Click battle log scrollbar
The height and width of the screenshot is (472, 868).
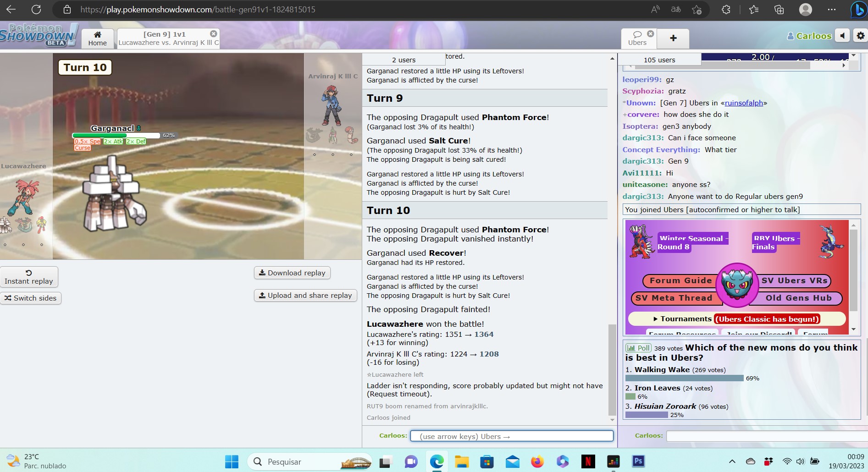612,369
